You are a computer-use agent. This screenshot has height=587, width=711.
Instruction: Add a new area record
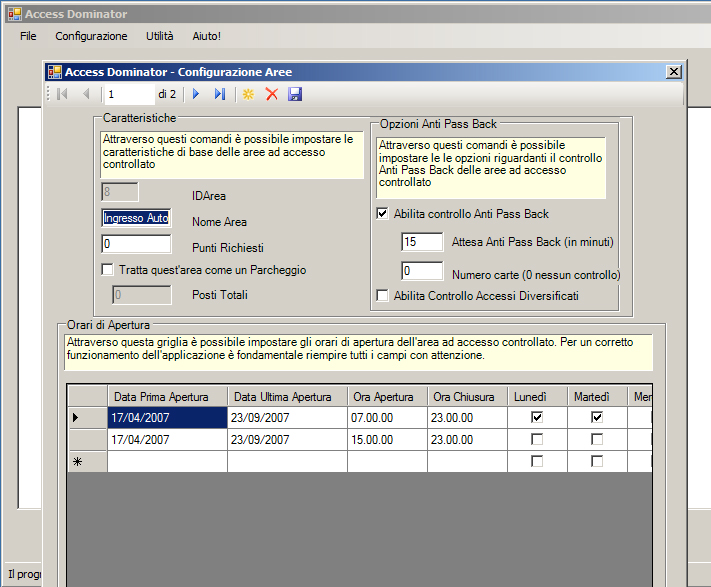coord(248,94)
